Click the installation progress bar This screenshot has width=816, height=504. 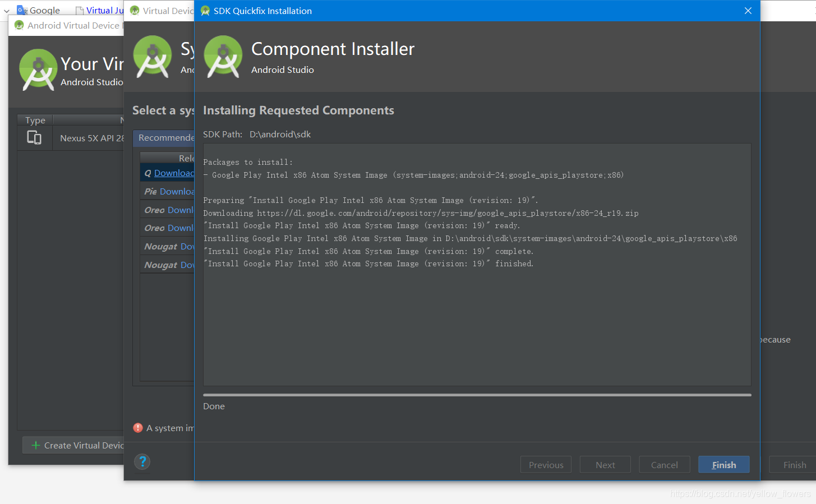pos(477,395)
